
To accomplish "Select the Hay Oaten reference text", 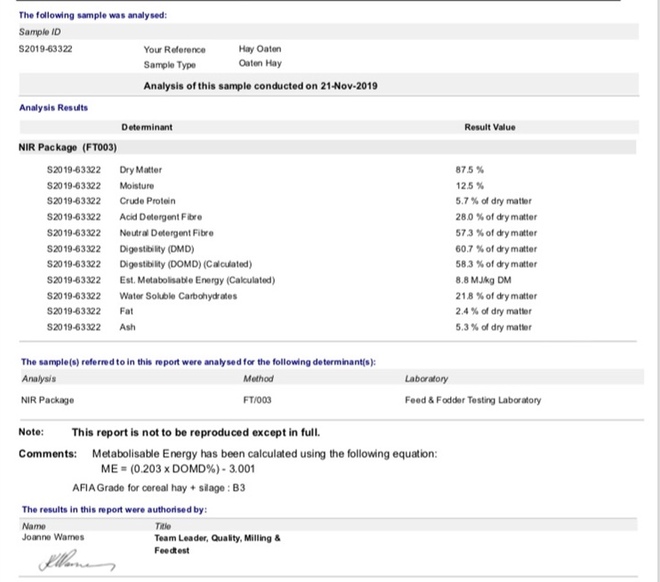I will [260, 49].
